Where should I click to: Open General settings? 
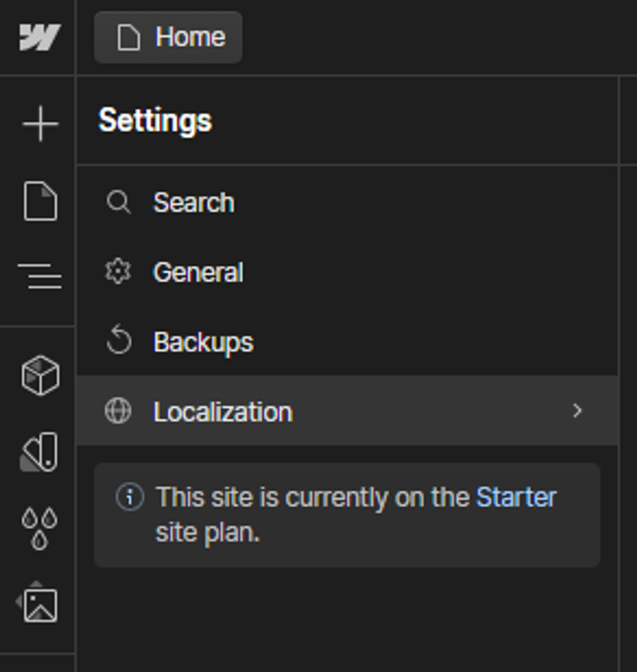pyautogui.click(x=347, y=272)
